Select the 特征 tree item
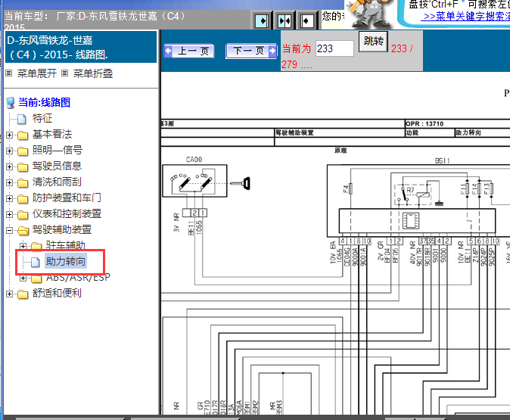The width and height of the screenshot is (510, 420). click(42, 118)
